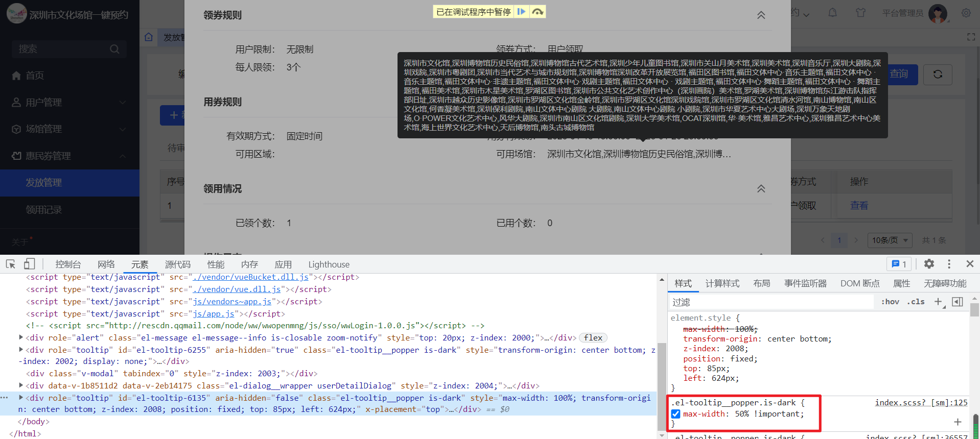Close the DevTools panel
Viewport: 980px width, 439px height.
click(x=970, y=264)
